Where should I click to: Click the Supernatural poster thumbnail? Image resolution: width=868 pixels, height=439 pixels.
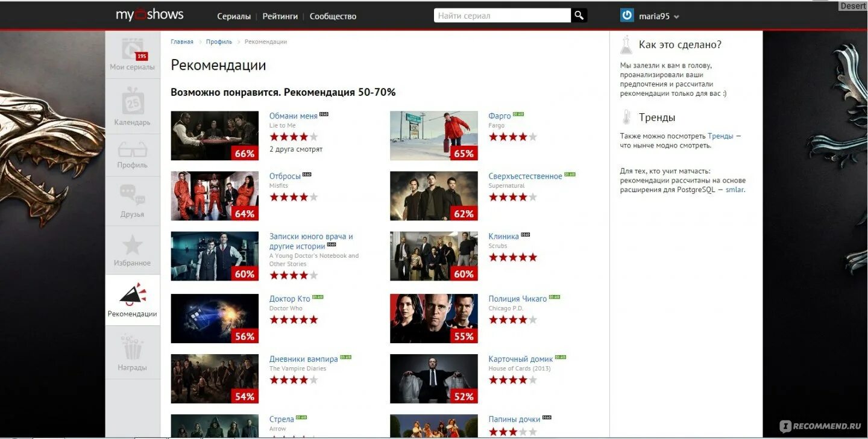click(434, 196)
